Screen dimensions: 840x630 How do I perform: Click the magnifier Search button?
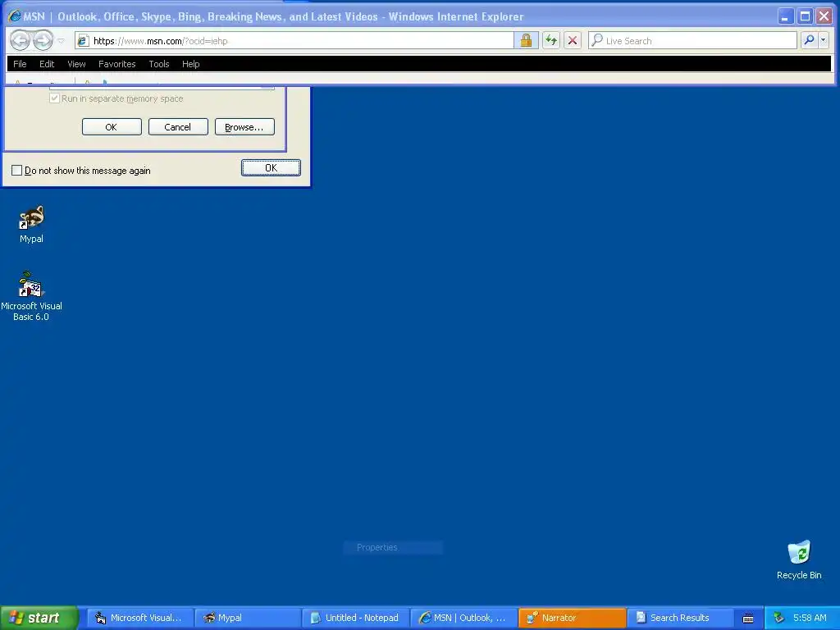pyautogui.click(x=809, y=40)
